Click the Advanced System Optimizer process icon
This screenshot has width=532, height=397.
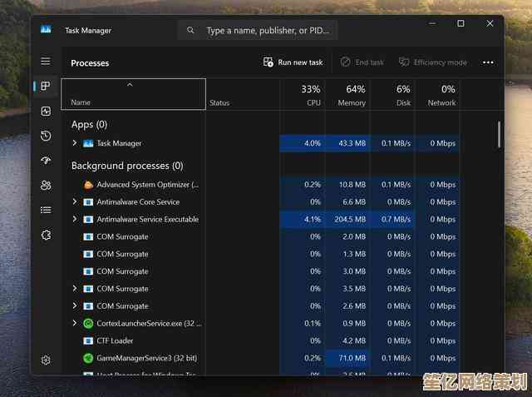[88, 185]
